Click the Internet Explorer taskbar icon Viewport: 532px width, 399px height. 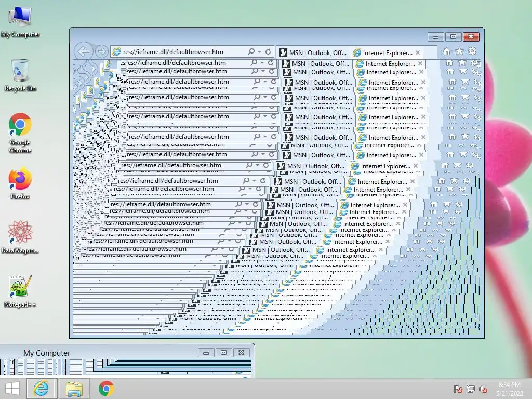click(41, 389)
